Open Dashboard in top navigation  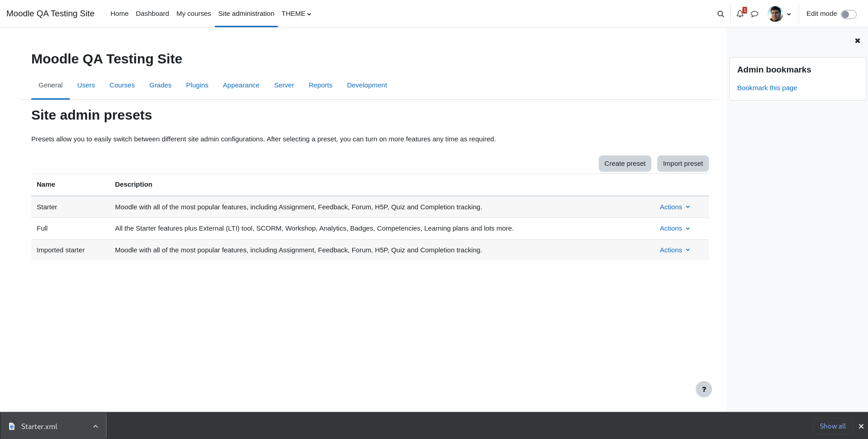(x=152, y=14)
